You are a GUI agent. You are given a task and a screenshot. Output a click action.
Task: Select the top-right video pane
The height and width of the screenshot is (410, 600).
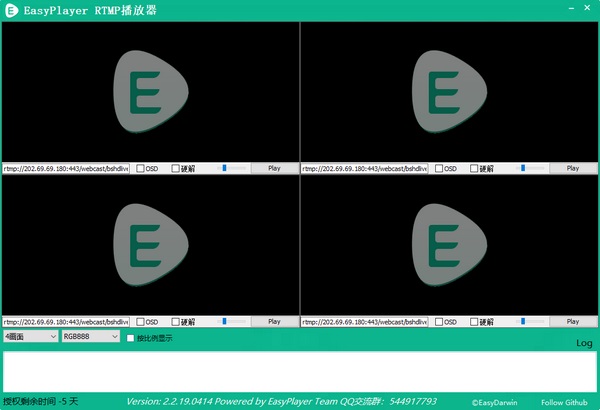point(449,92)
